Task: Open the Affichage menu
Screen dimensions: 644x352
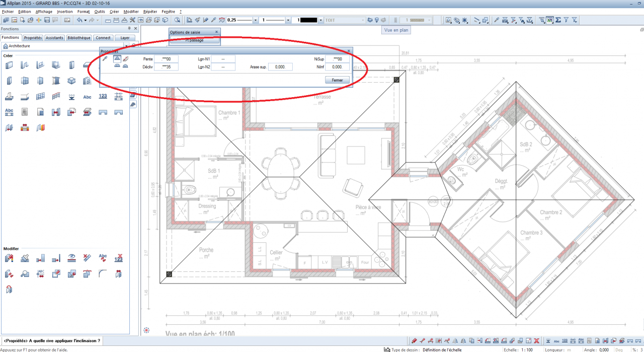Action: coord(43,11)
